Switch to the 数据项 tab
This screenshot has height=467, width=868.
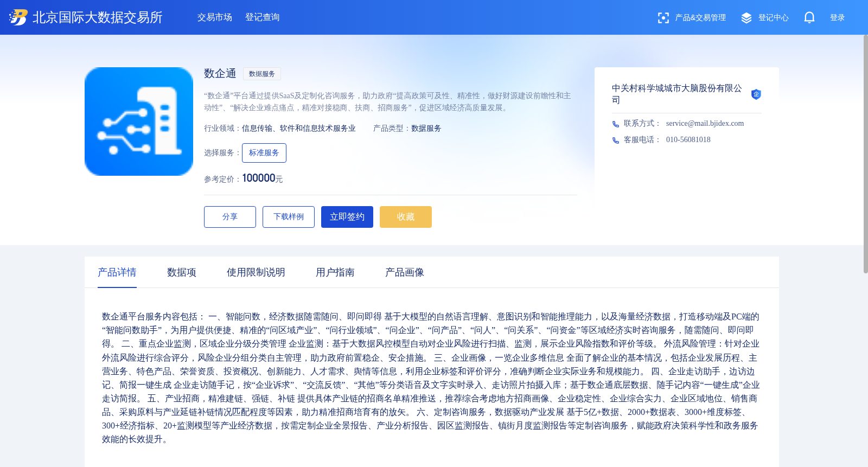[182, 272]
